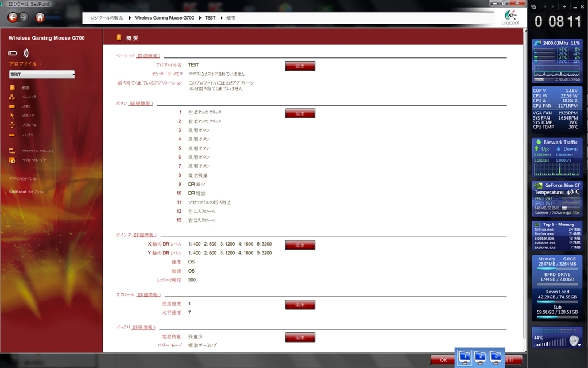The image size is (588, 368).
Task: Click the Memory usage bar in drive gadget
Action: pos(557,269)
